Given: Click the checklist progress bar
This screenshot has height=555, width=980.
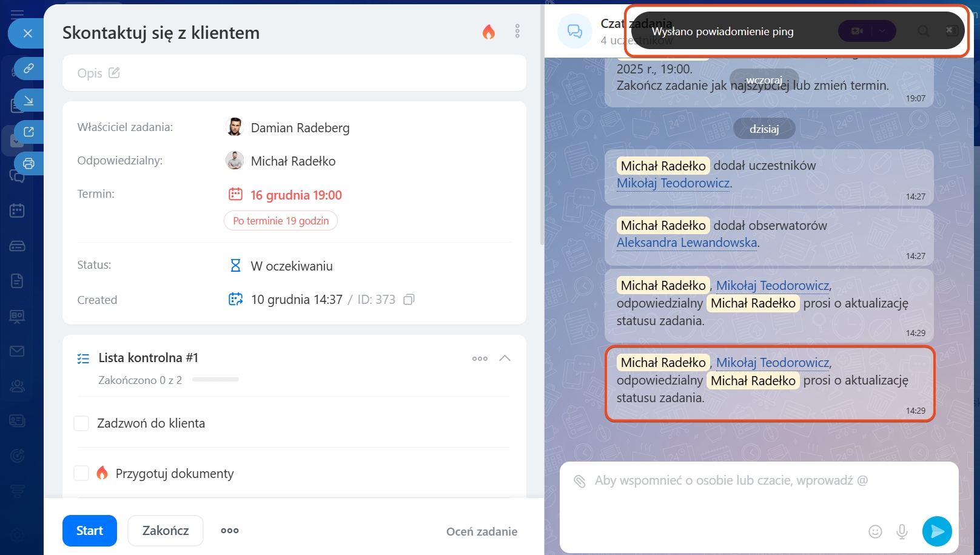Looking at the screenshot, I should click(x=215, y=380).
